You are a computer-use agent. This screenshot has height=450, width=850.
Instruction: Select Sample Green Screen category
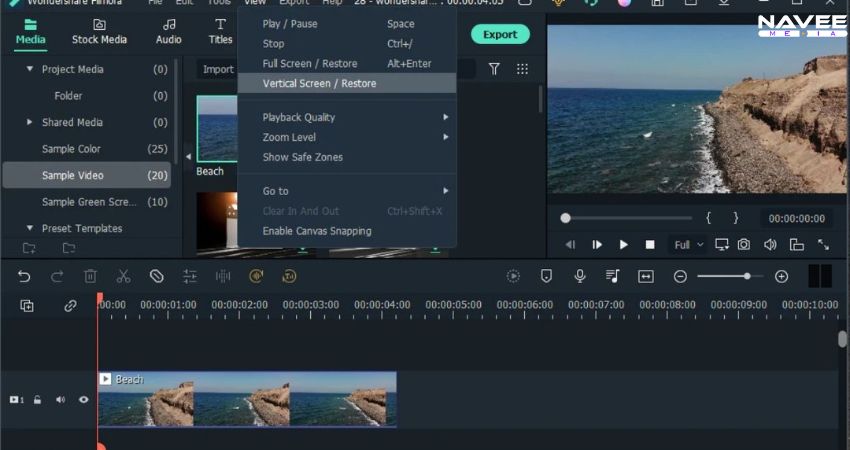87,202
